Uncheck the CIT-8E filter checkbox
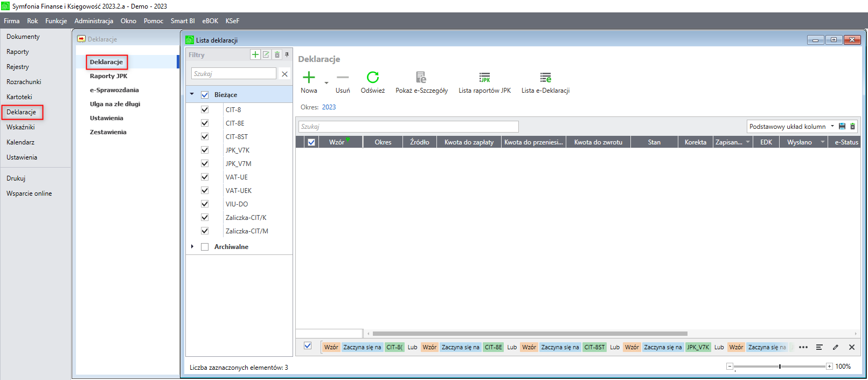The image size is (868, 380). click(205, 123)
